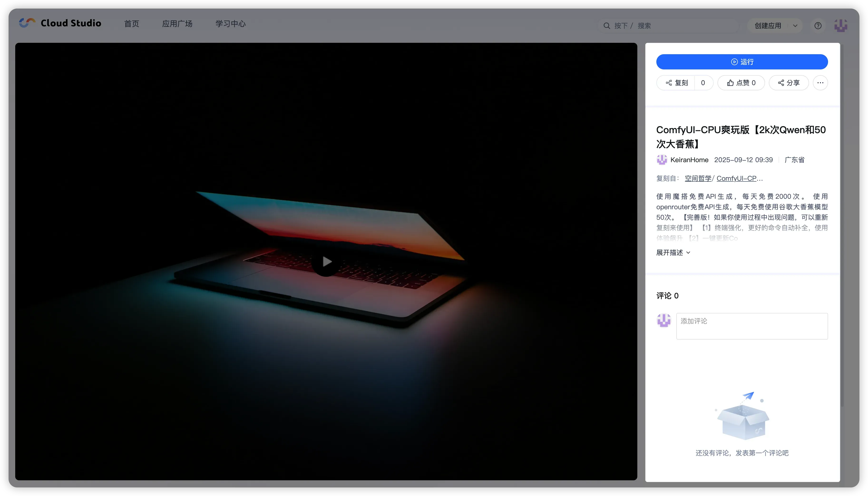Click KeiranHome author avatar
This screenshot has height=496, width=868.
(x=662, y=160)
